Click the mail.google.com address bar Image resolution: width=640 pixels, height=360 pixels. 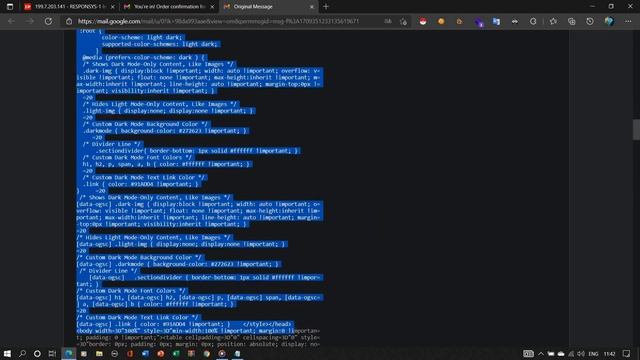coord(218,21)
